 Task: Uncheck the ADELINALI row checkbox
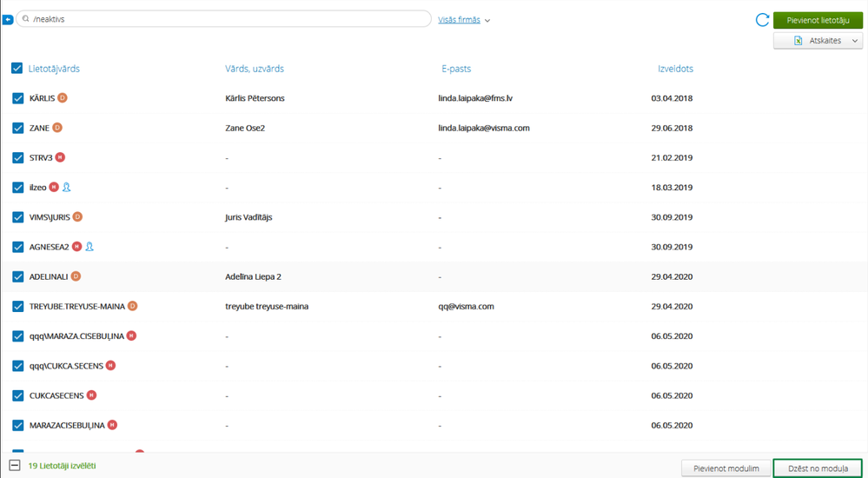point(17,276)
